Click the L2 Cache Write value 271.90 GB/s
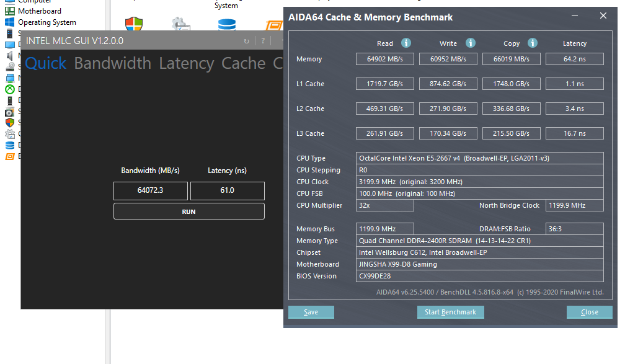This screenshot has width=625, height=364. 448,109
